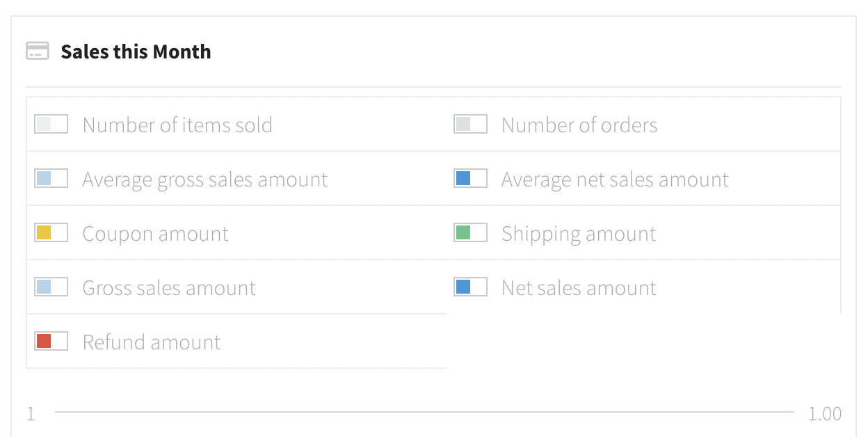
Task: Toggle the Number of items sold series
Action: coord(236,125)
